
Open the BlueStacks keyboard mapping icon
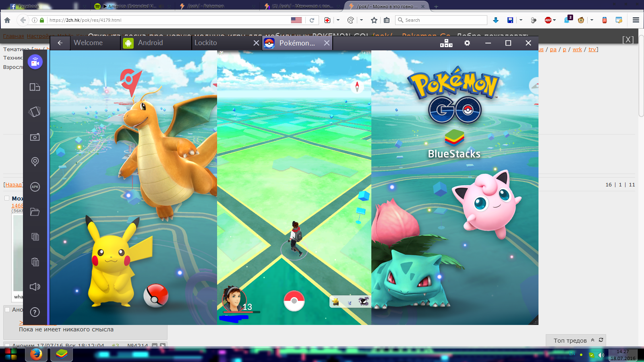[x=446, y=43]
